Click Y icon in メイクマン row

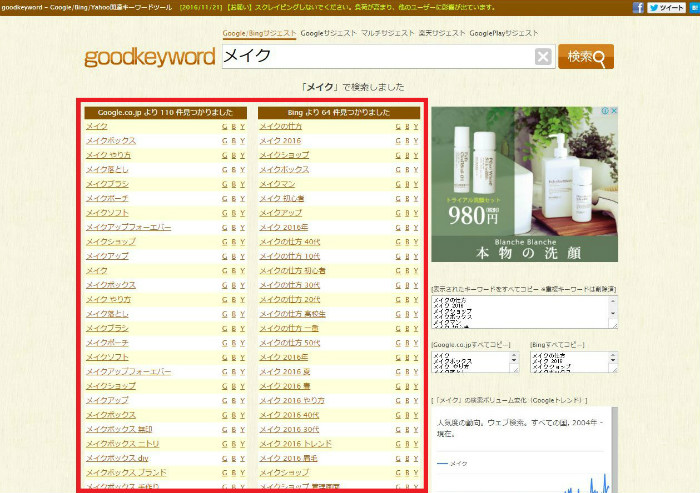[x=416, y=184]
